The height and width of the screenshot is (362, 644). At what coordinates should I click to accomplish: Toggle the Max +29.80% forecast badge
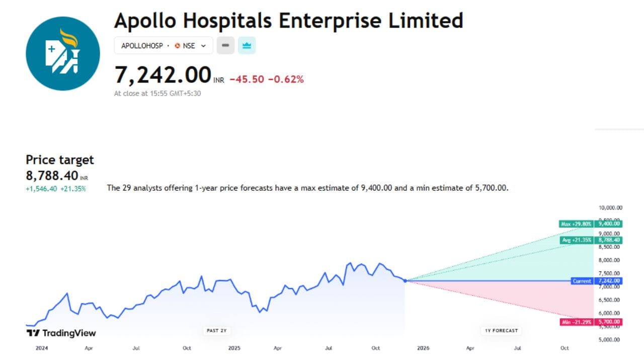(577, 224)
